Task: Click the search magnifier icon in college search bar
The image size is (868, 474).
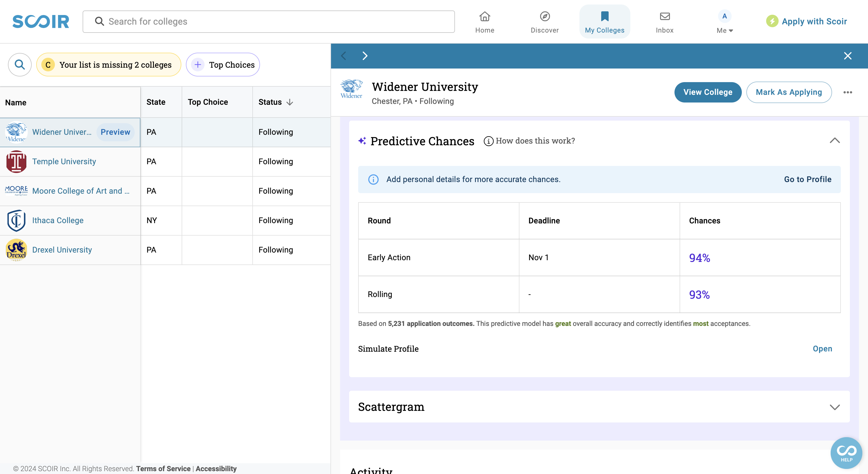Action: [x=99, y=22]
